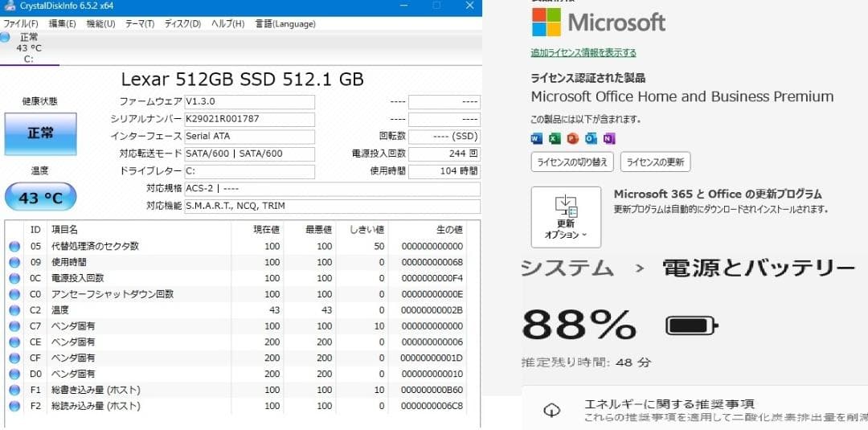Viewport: 868px width, 430px height.
Task: Select the 代替処理済のセクタ数 row
Action: [237, 246]
